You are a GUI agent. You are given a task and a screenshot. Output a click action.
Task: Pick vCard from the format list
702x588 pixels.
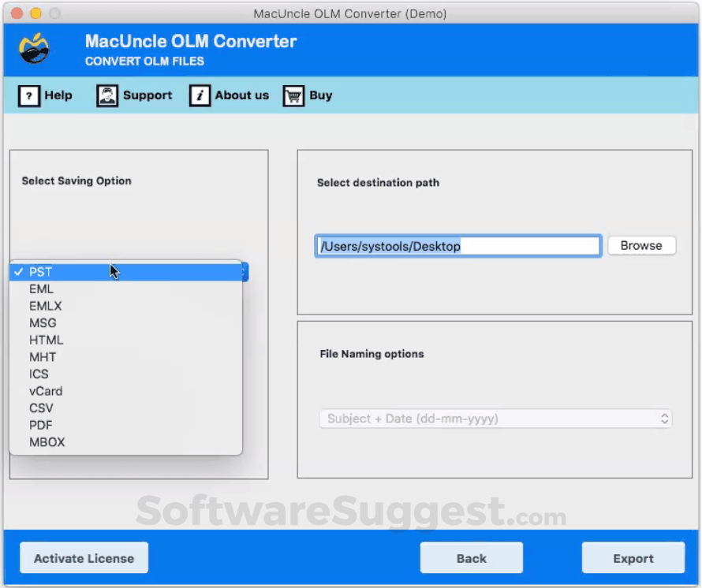(x=125, y=391)
